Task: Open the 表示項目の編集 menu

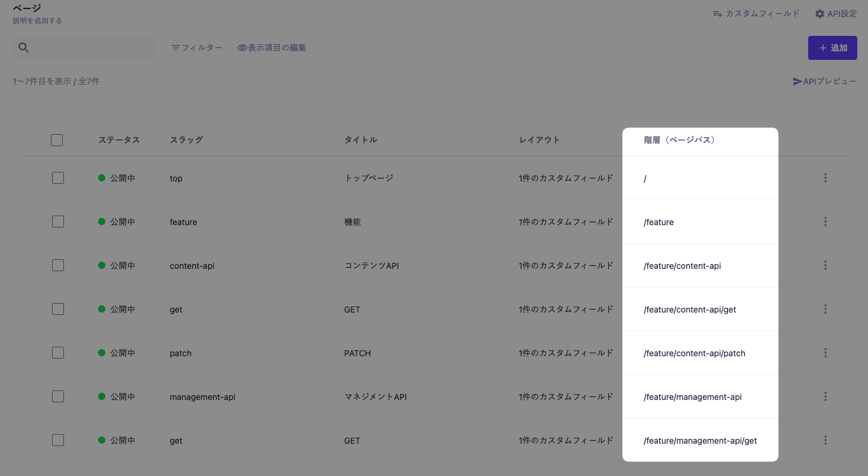Action: 272,47
